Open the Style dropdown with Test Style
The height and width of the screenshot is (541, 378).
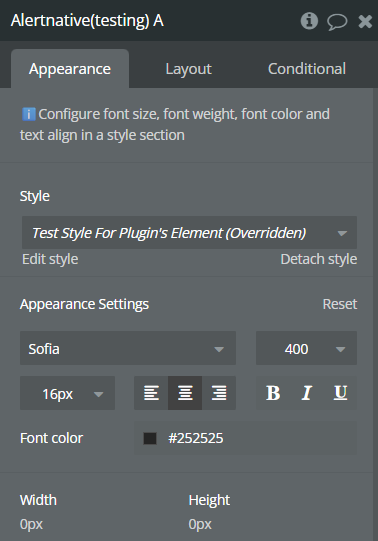pos(189,233)
